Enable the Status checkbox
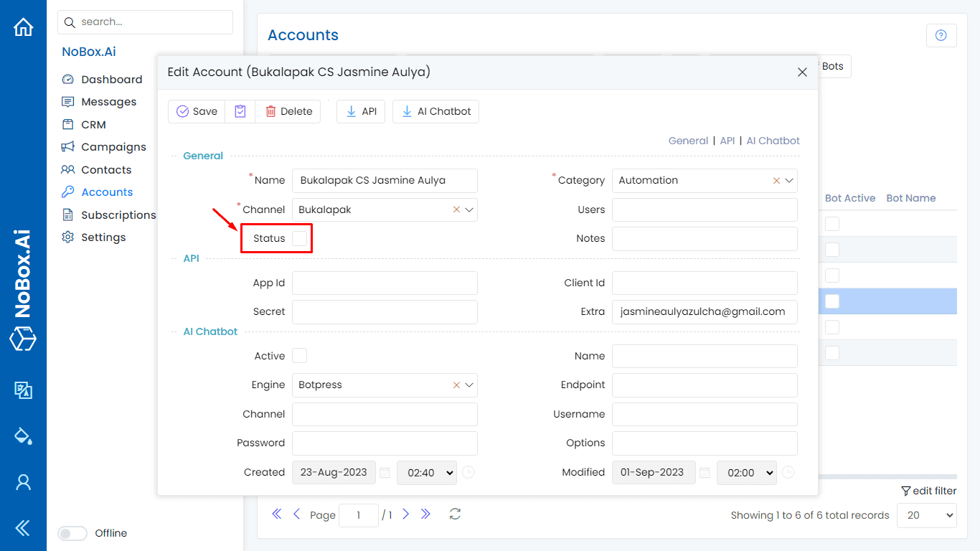The width and height of the screenshot is (980, 551). 300,239
